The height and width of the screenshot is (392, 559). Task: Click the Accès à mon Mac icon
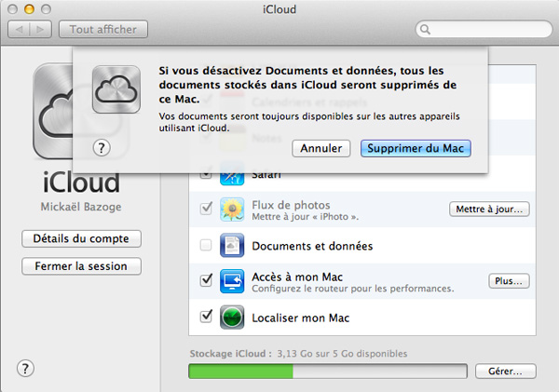232,281
